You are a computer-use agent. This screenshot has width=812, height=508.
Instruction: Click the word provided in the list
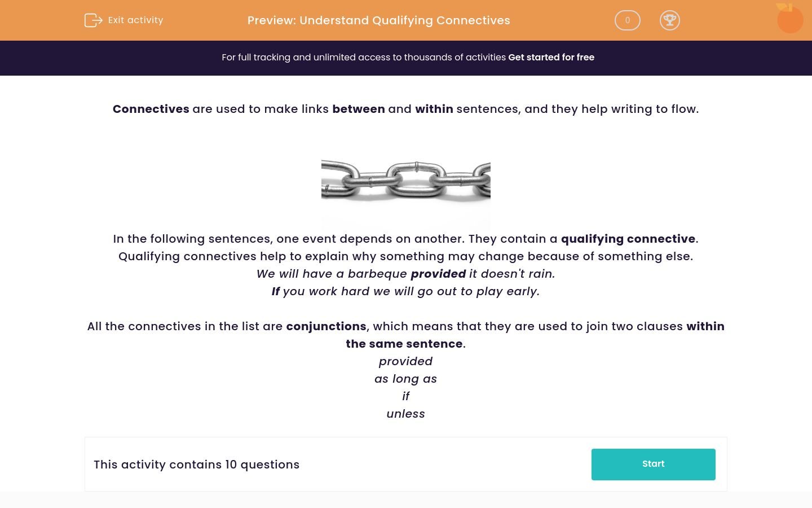coord(405,361)
